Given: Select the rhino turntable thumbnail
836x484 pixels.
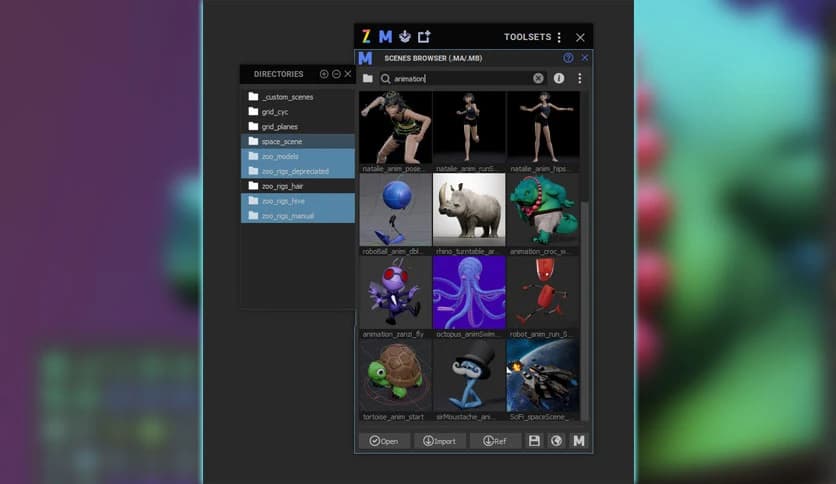Looking at the screenshot, I should click(x=469, y=210).
